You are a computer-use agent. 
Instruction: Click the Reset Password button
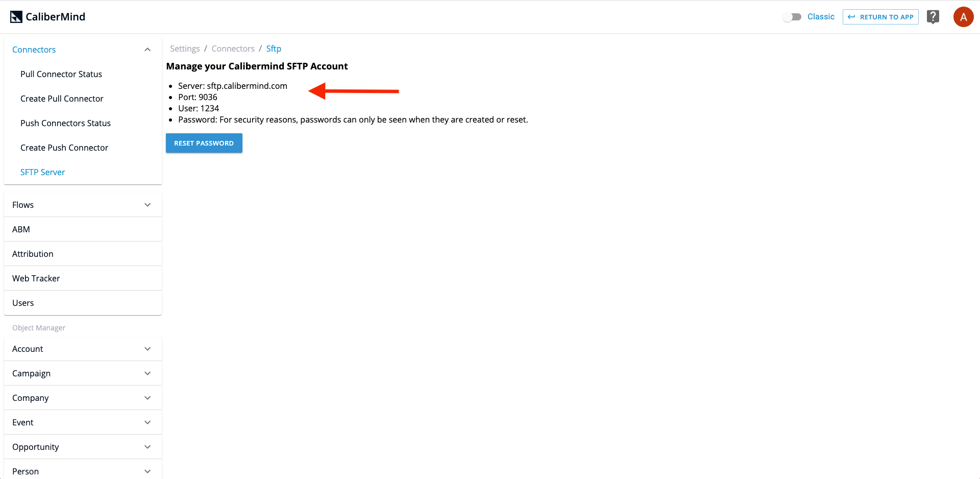tap(204, 143)
